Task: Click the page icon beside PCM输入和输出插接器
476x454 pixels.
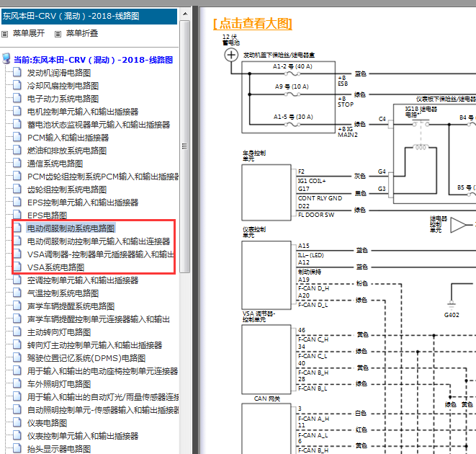Action: [x=17, y=137]
